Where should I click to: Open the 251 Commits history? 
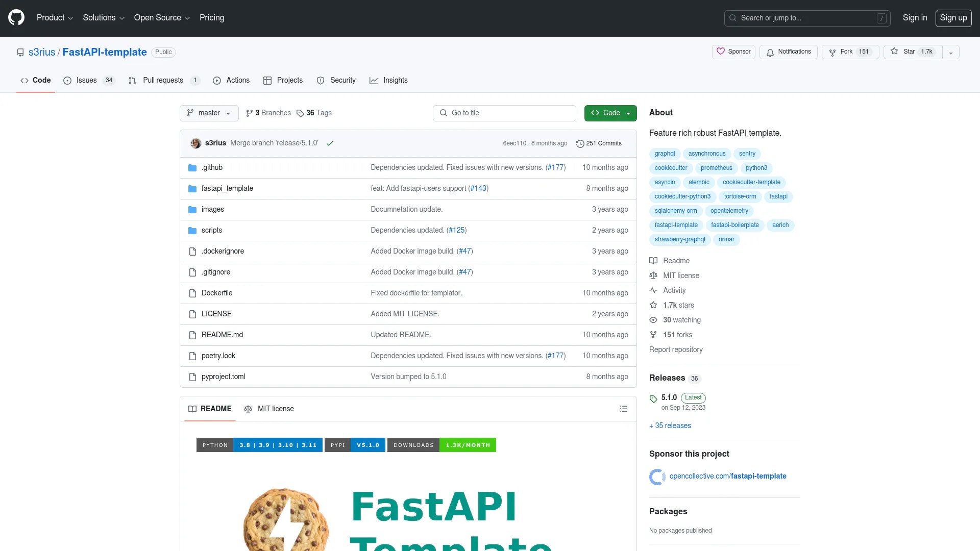click(x=599, y=143)
